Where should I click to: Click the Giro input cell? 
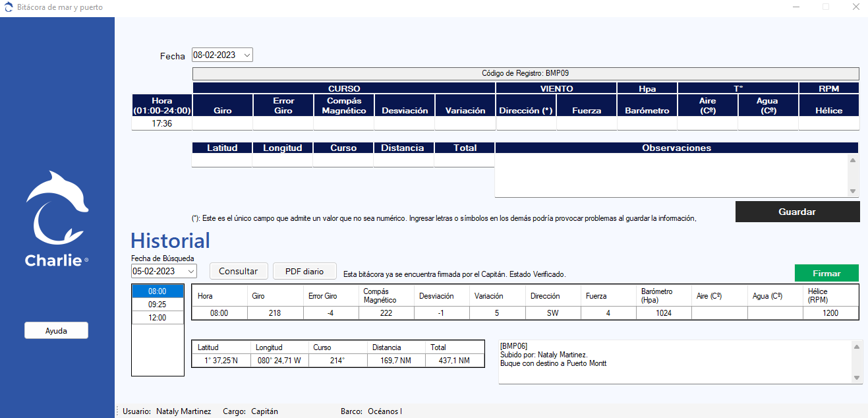point(222,123)
